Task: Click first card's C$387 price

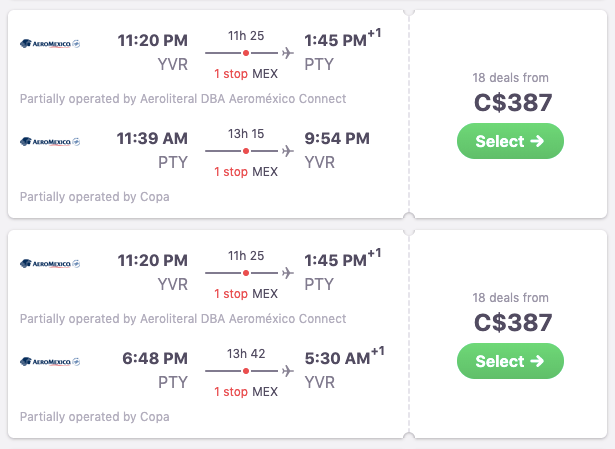Action: click(513, 103)
